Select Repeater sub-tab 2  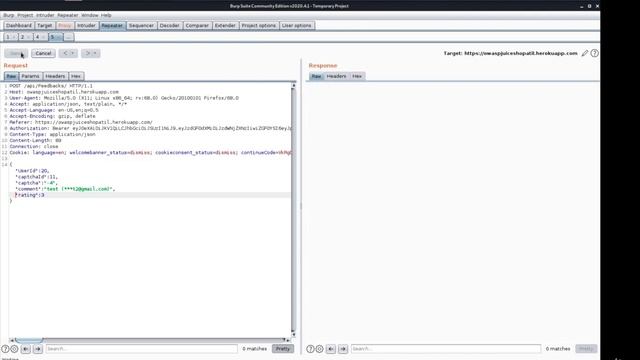point(22,37)
